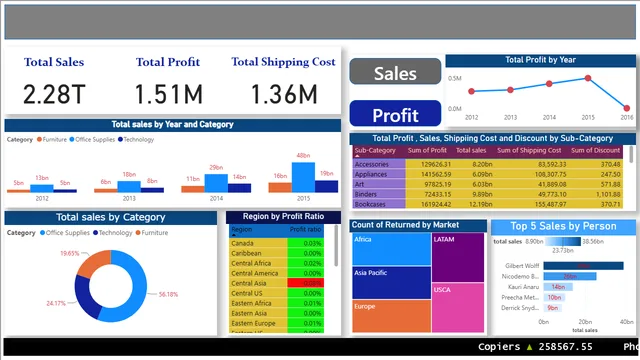Select the 48bn Office Supplies bar for 2015
640x360 pixels.
[x=303, y=177]
